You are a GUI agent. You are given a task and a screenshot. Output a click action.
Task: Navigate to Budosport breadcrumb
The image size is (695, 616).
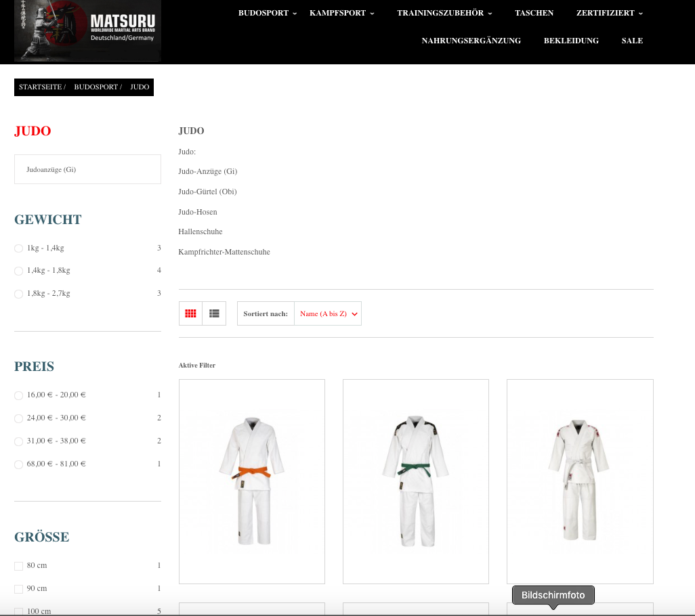click(96, 87)
